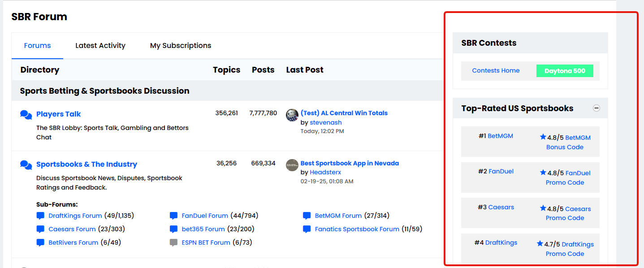Open the Players Talk forum

(x=59, y=114)
